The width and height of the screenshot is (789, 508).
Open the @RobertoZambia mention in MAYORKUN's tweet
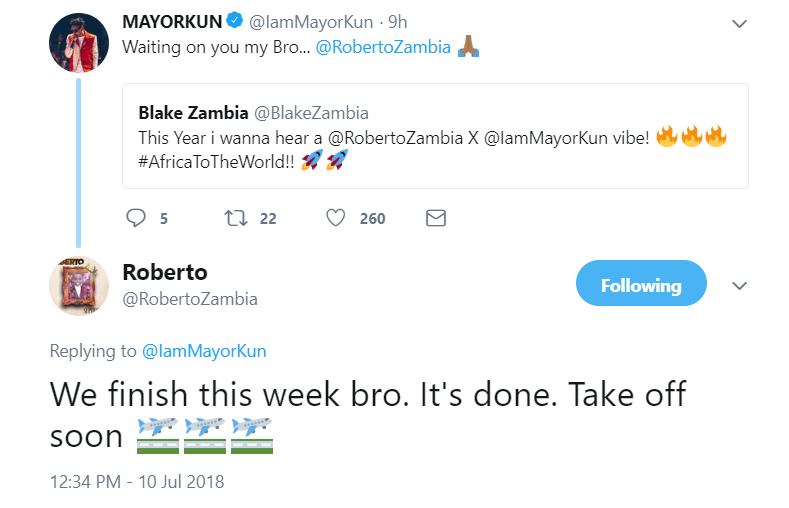(x=383, y=47)
